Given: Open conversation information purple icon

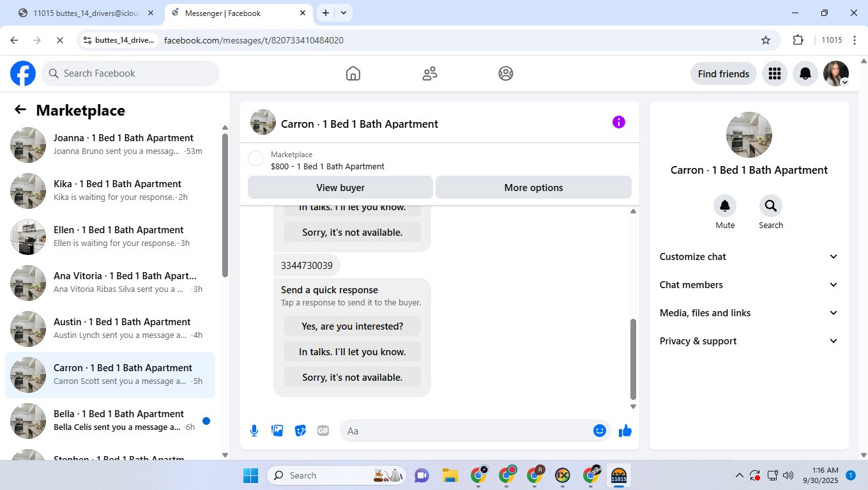Looking at the screenshot, I should pyautogui.click(x=619, y=122).
